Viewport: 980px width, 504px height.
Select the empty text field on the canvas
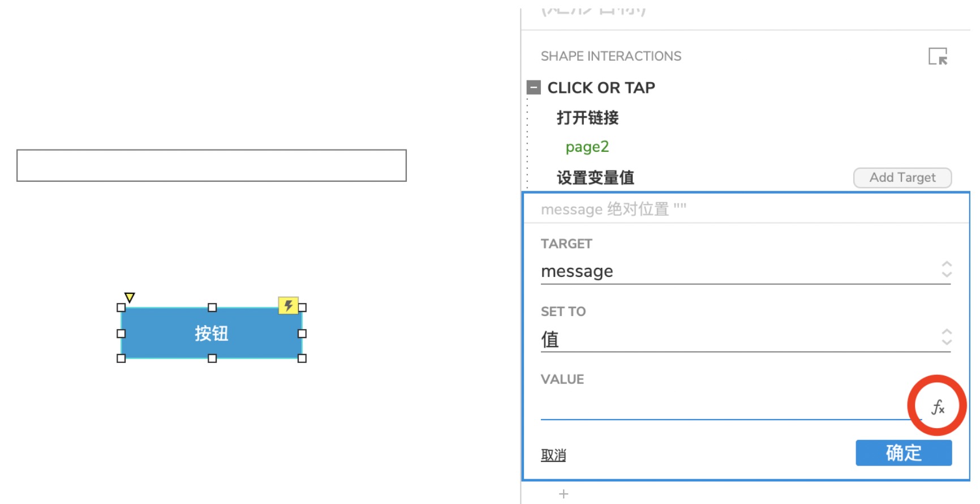(x=211, y=165)
